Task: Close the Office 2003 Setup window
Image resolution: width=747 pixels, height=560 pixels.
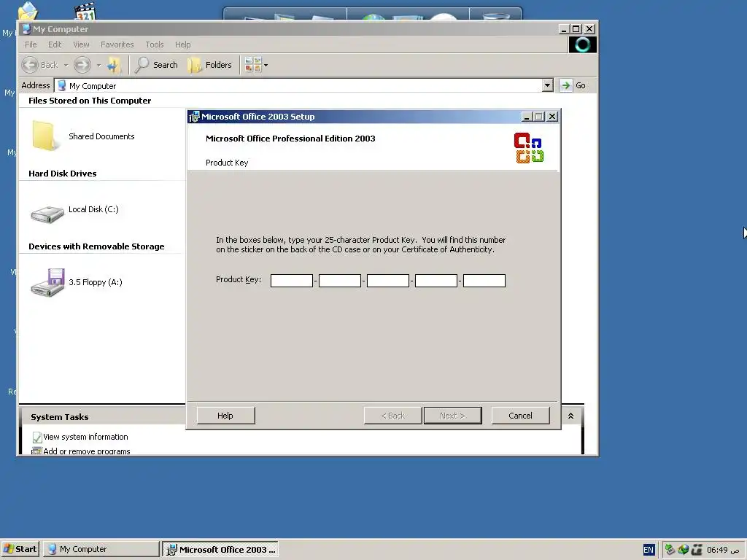Action: (552, 117)
